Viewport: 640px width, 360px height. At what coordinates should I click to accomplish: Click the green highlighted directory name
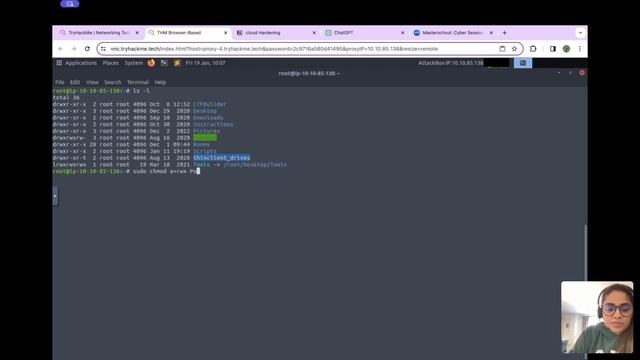(x=205, y=138)
